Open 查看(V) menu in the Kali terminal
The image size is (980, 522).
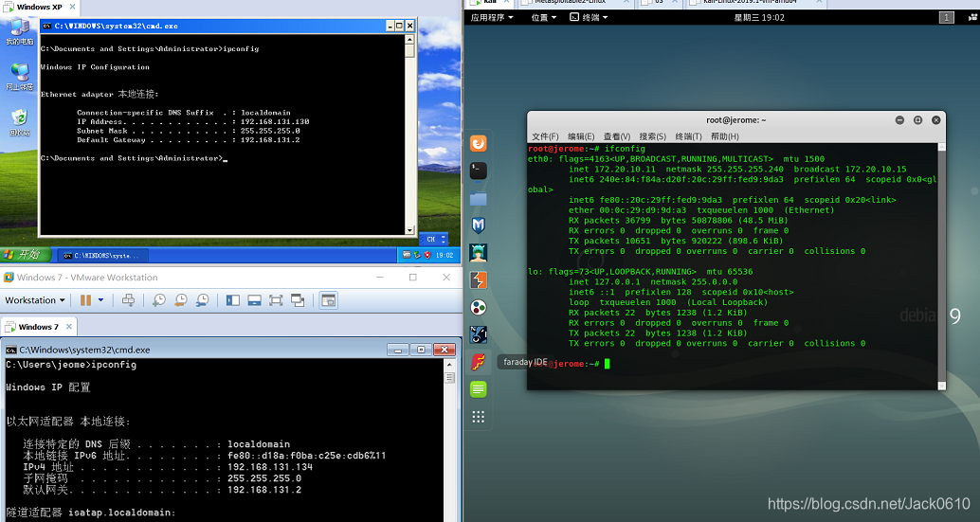click(617, 136)
